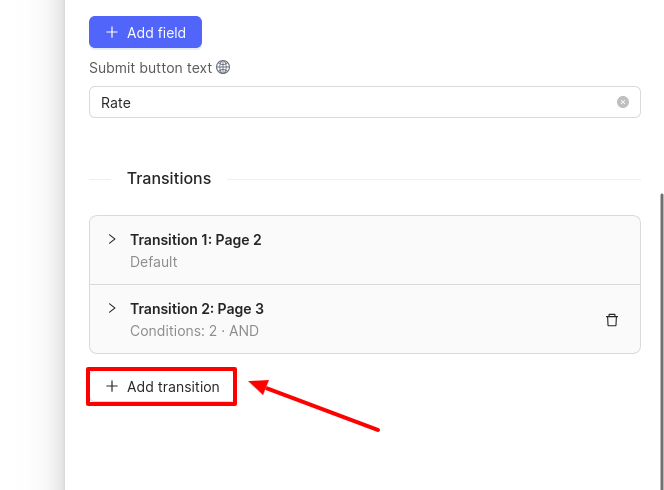The width and height of the screenshot is (664, 490).
Task: Delete Transition 2 with the trash icon
Action: (x=611, y=320)
